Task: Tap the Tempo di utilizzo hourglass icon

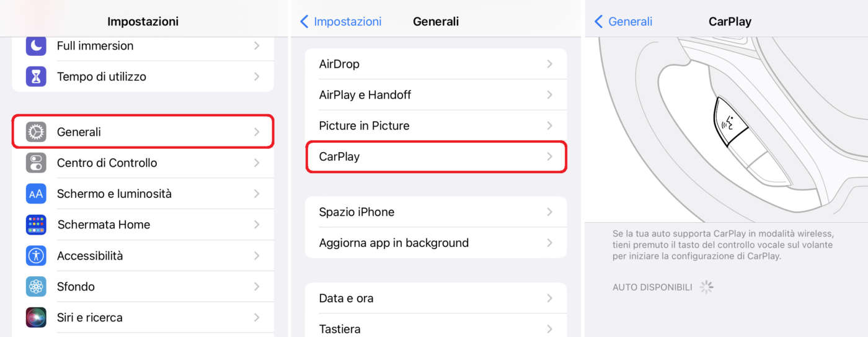Action: coord(36,77)
